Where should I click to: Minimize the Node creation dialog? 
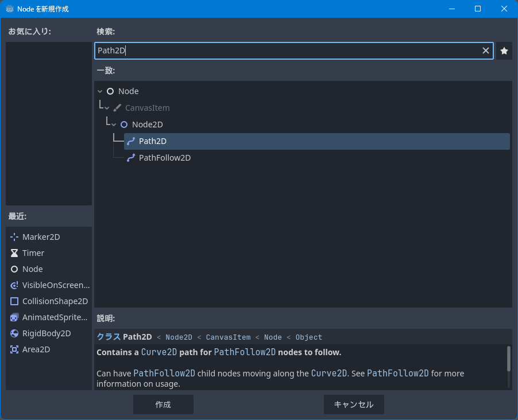pos(452,9)
